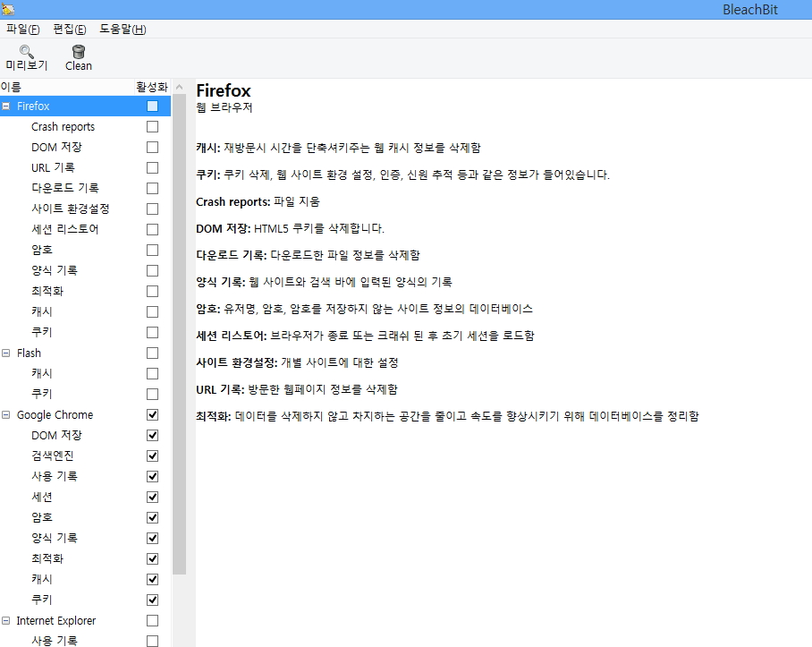812x647 pixels.
Task: Check Firefox 사이트 환경설정 checkbox
Action: (x=152, y=209)
